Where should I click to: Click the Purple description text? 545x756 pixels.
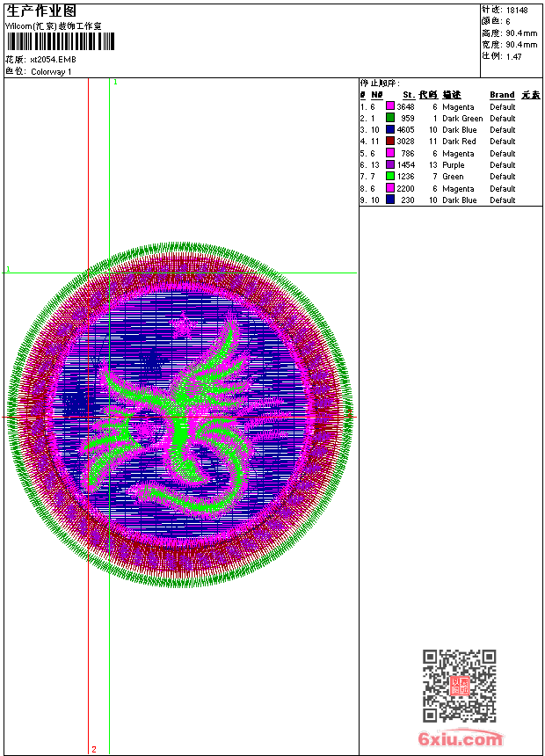[454, 165]
